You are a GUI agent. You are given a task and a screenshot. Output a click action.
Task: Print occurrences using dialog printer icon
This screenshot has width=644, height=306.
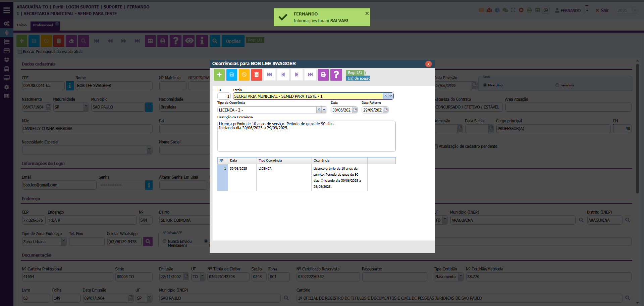323,75
